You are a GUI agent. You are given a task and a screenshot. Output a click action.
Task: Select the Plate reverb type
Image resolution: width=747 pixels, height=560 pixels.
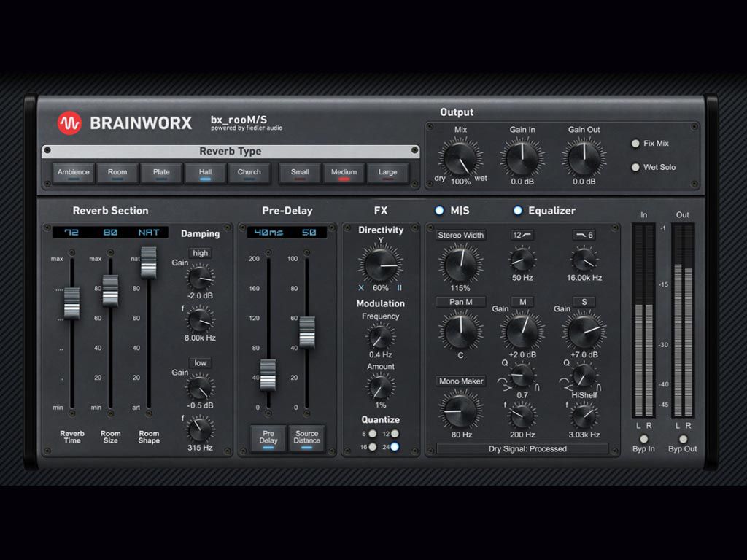(161, 173)
